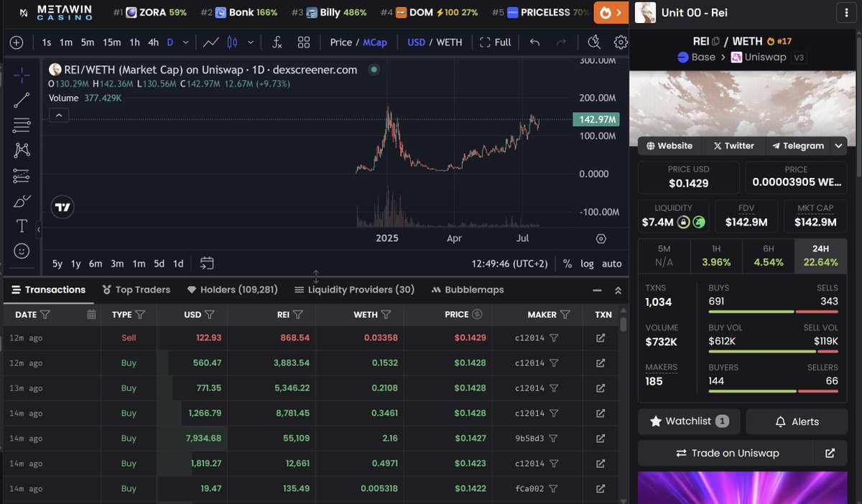
Task: Filter by maker fCa002
Action: pyautogui.click(x=554, y=488)
